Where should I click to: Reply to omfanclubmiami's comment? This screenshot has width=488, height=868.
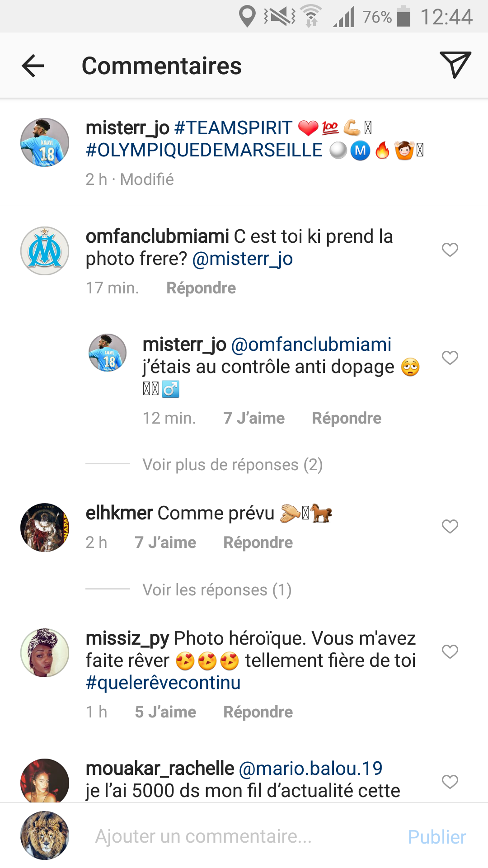tap(201, 288)
